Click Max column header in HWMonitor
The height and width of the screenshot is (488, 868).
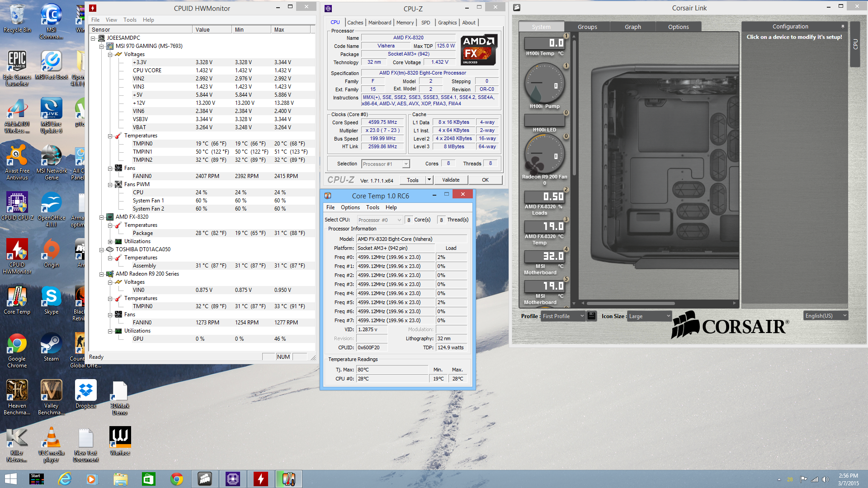tap(291, 30)
